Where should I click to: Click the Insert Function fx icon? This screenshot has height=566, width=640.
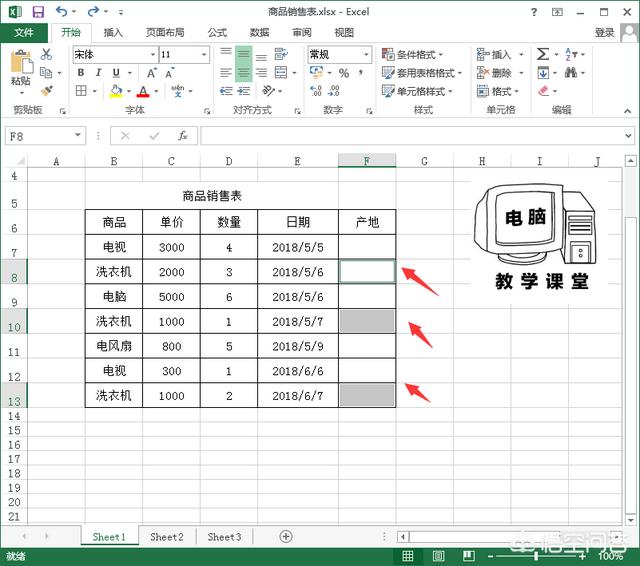(x=182, y=136)
